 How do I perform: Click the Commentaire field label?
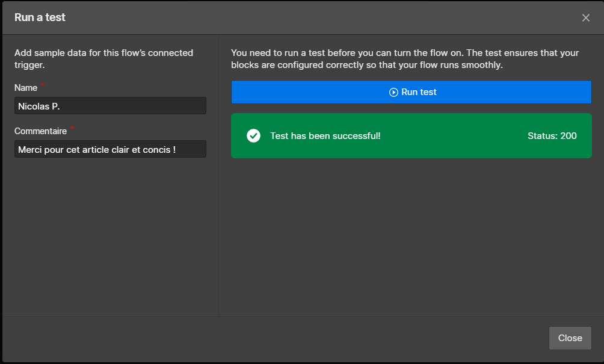point(40,131)
